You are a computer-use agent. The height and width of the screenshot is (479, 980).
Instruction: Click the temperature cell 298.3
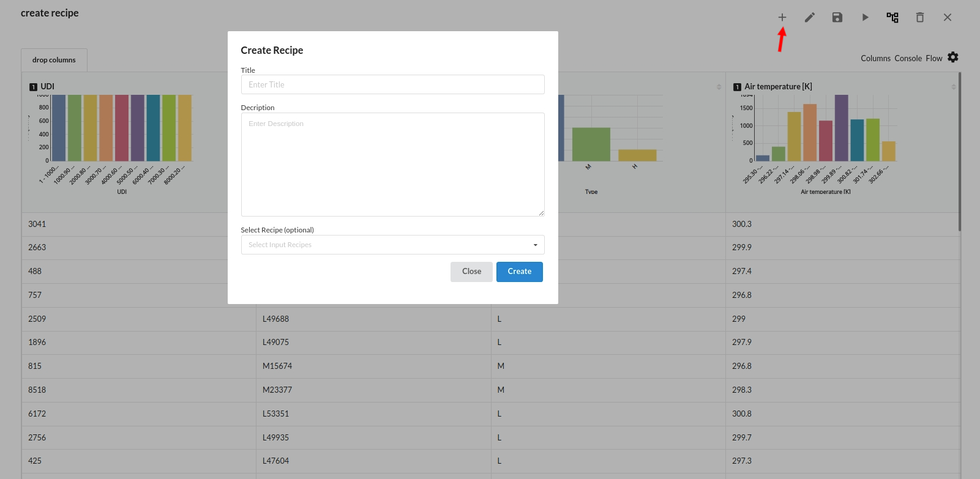click(x=842, y=390)
